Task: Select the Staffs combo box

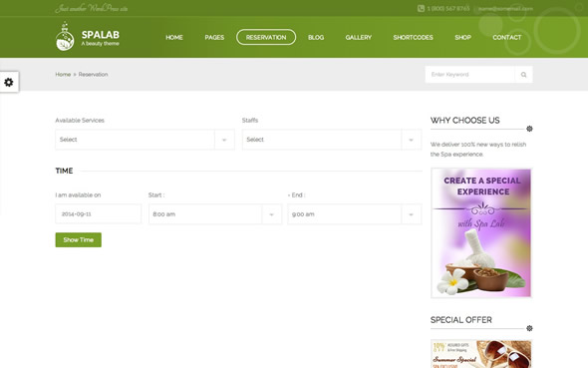Action: coord(332,140)
